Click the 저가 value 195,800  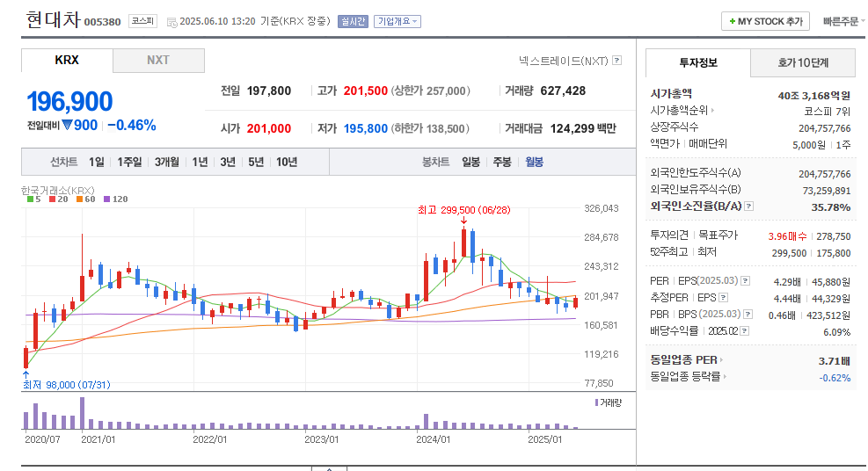click(x=365, y=128)
